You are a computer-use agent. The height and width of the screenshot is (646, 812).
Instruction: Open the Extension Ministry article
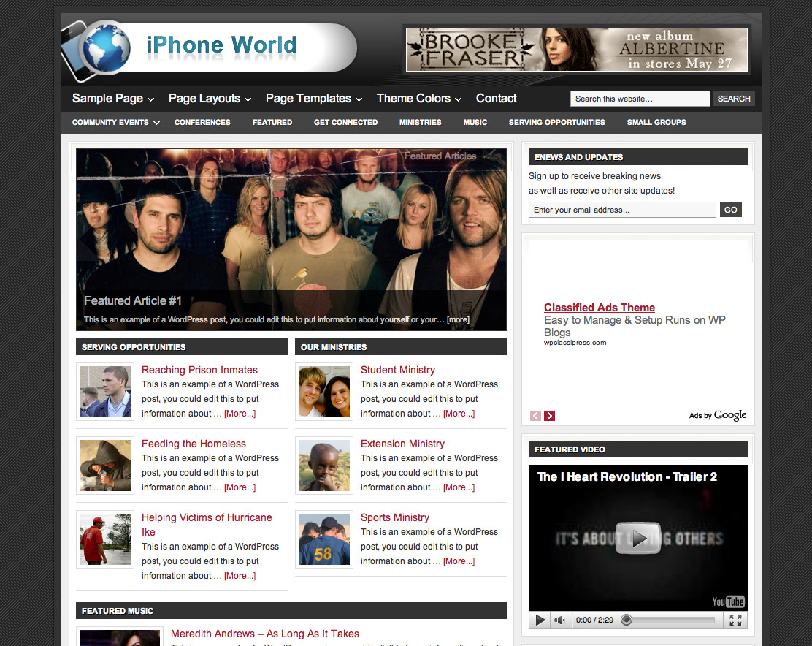402,444
